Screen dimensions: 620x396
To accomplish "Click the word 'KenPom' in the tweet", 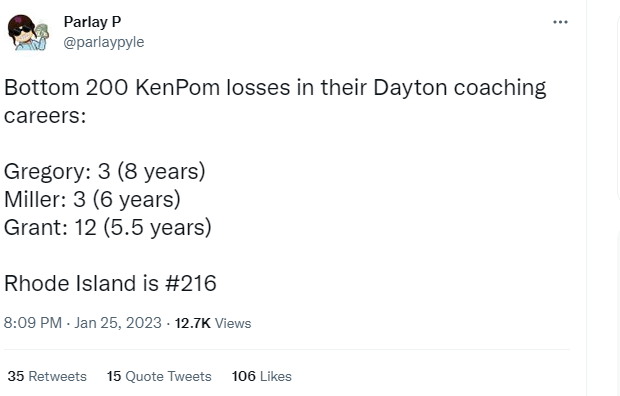I will (x=177, y=87).
